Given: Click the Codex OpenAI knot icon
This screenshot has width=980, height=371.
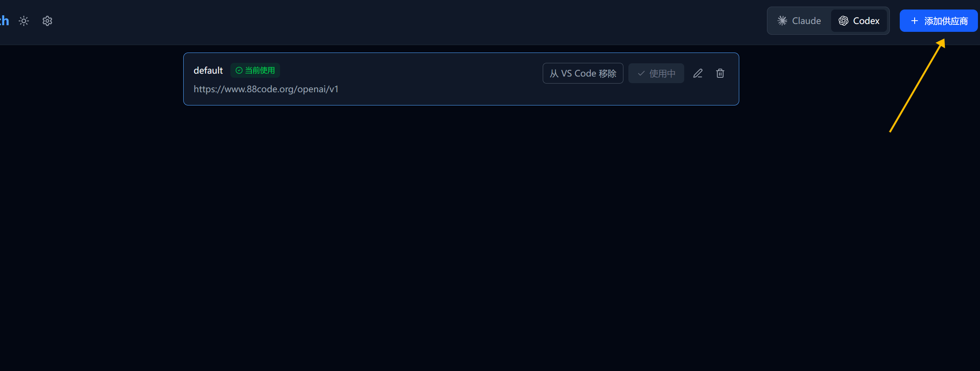Looking at the screenshot, I should (x=843, y=21).
